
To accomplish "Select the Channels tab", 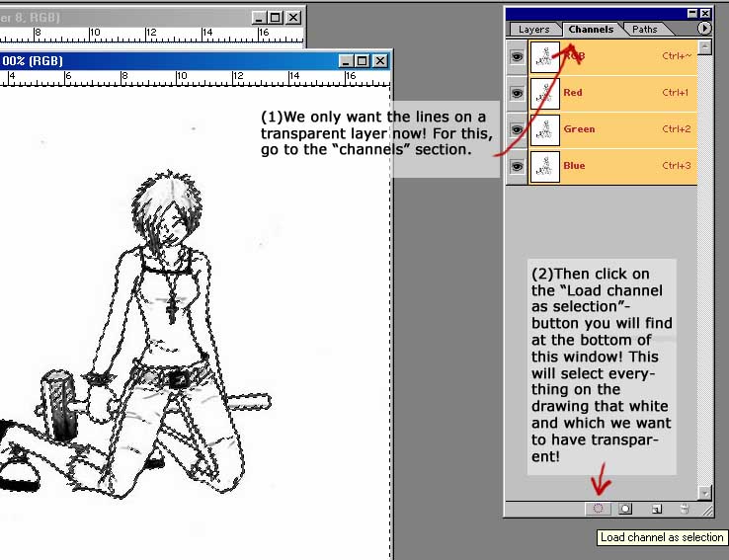I will tap(591, 30).
